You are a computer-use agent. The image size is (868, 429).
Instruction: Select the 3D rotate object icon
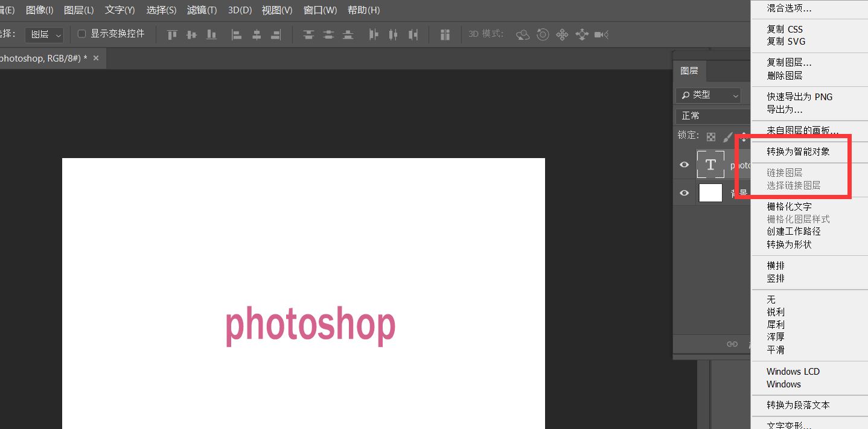tap(523, 34)
